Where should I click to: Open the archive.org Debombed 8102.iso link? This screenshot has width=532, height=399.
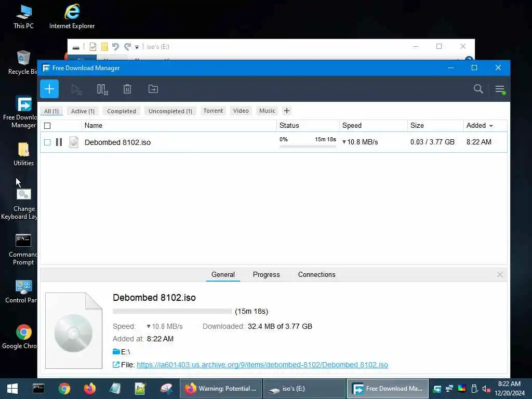pos(262,365)
